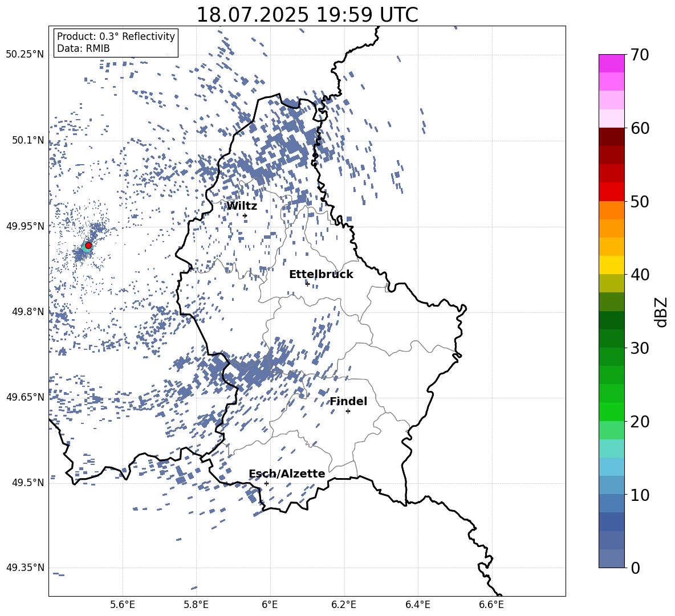Click the Esch/Alzette station cross marker
Viewport: 675px width, 616px height.
click(266, 483)
